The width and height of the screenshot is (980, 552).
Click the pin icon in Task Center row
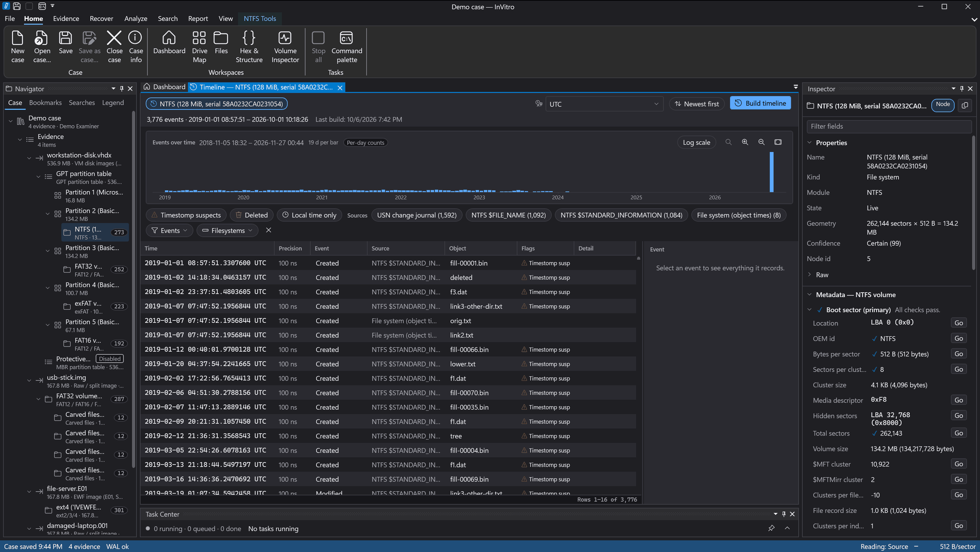(x=771, y=528)
